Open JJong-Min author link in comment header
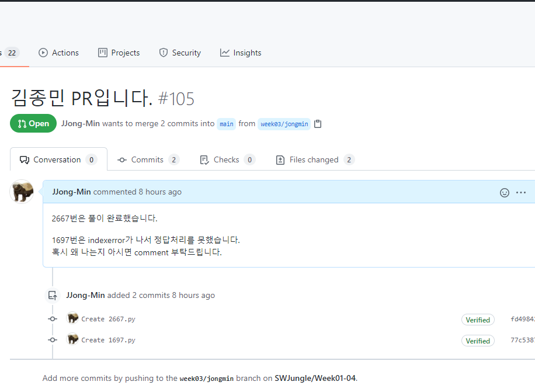 pos(71,192)
